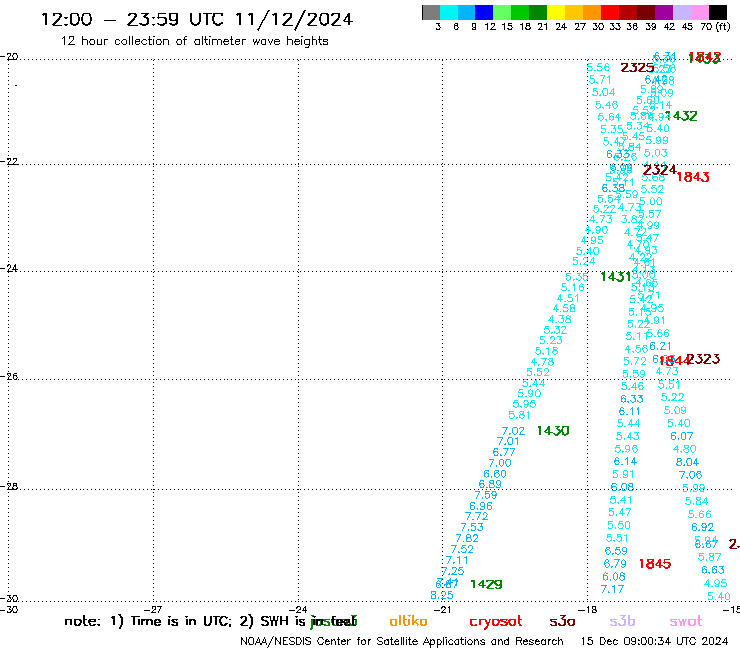Click the wave height value '7.72'
The width and height of the screenshot is (740, 650).
[476, 516]
